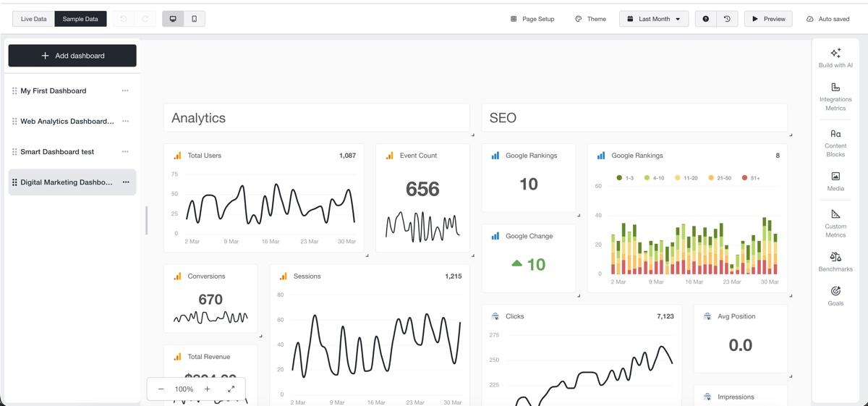
Task: Open Media panel
Action: click(x=835, y=181)
